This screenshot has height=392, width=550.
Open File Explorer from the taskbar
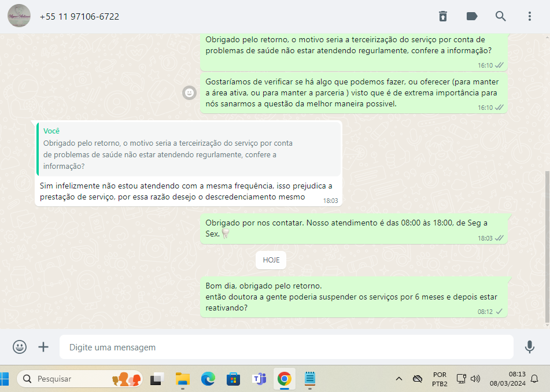[x=183, y=379]
